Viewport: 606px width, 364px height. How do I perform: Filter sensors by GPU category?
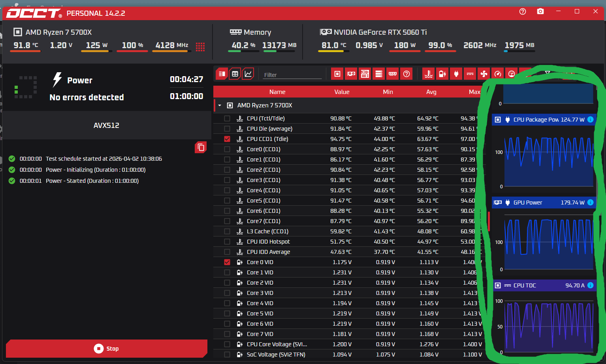point(351,74)
